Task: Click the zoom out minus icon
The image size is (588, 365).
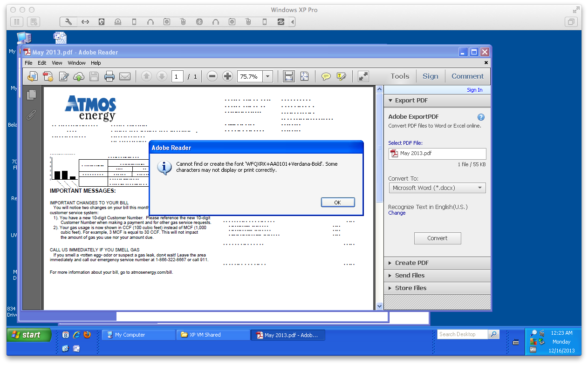Action: tap(212, 76)
